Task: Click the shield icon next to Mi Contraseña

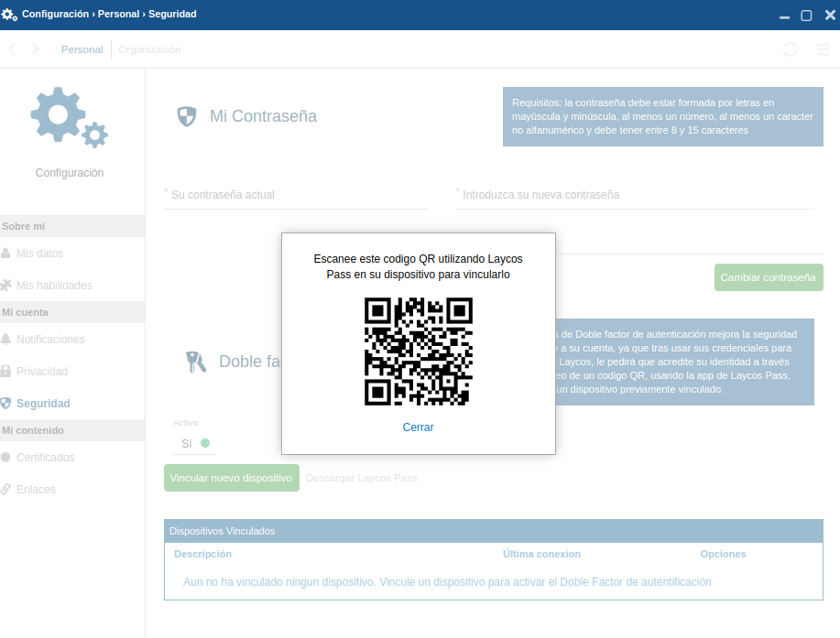Action: tap(187, 116)
